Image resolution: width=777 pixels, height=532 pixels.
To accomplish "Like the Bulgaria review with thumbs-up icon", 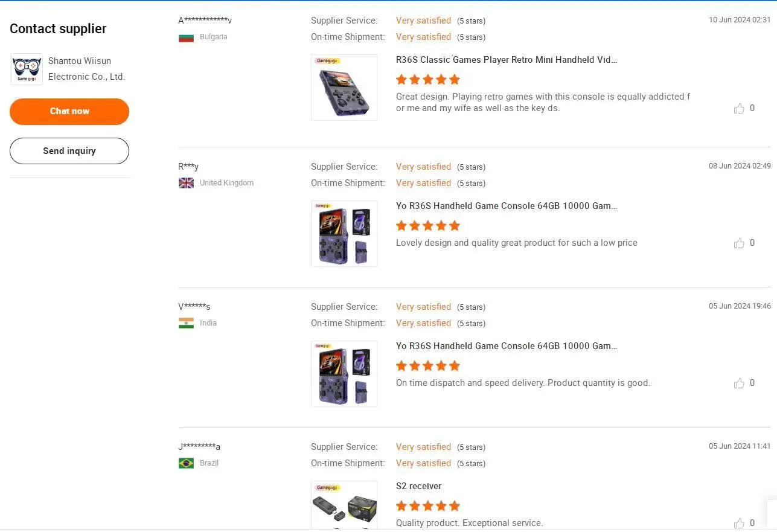I will (739, 109).
